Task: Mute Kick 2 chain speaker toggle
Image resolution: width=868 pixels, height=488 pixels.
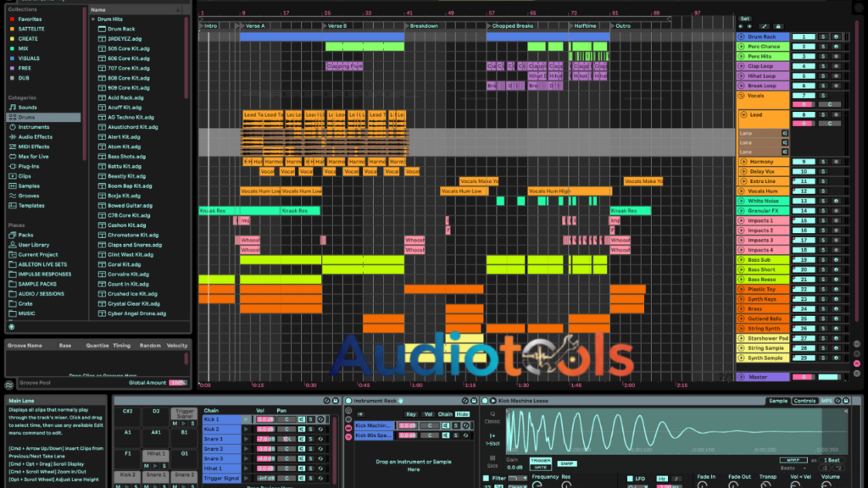Action: [302, 430]
